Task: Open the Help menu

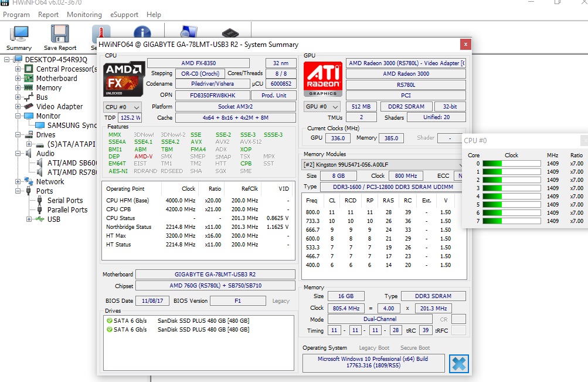Action: 154,15
